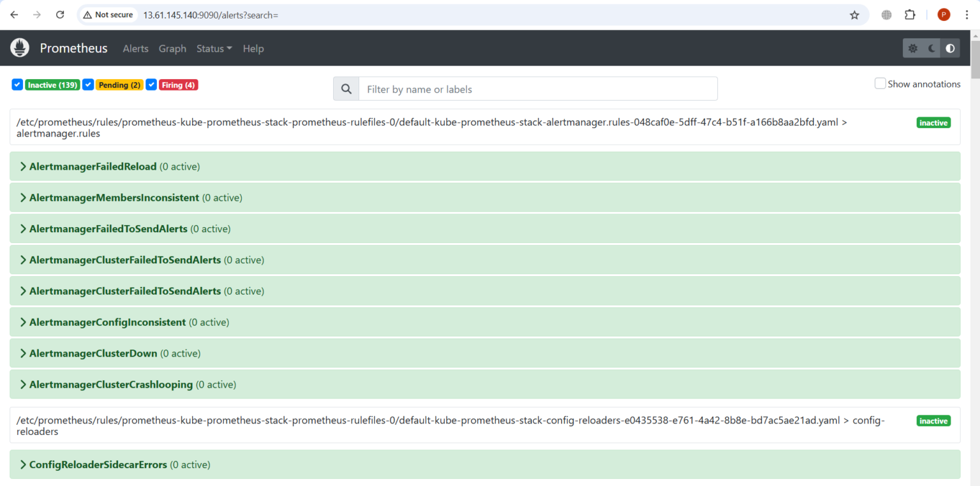Open Prometheus settings via the gear icon
The height and width of the screenshot is (486, 980).
(912, 48)
